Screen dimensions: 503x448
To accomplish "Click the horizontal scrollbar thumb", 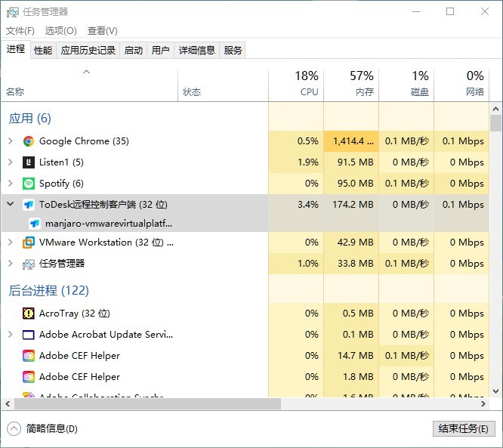I will tap(147, 403).
